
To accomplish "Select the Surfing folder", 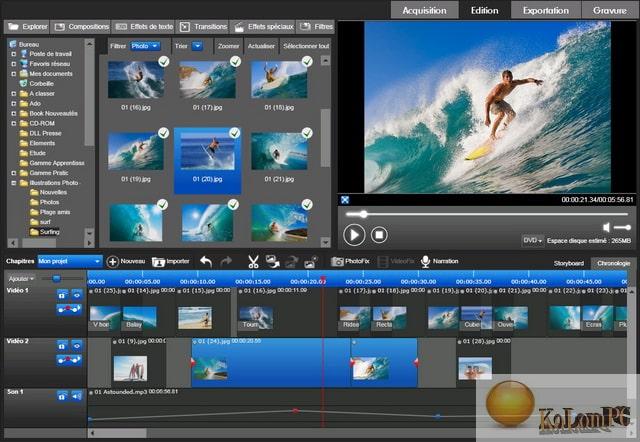I will point(49,232).
